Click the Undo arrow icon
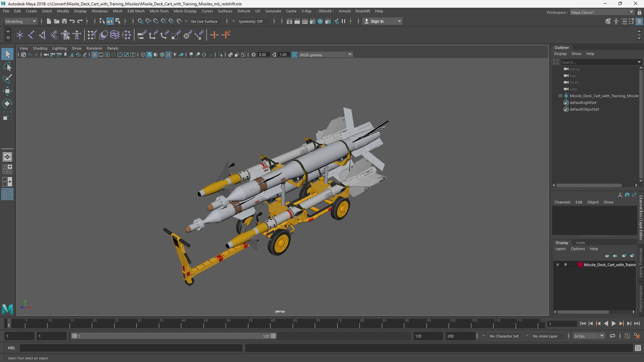 [72, 21]
